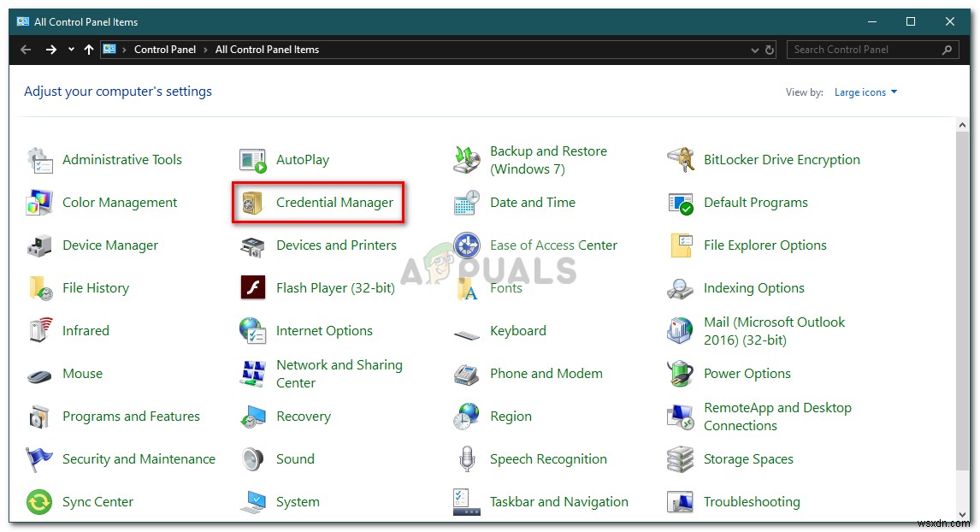Open Credential Manager

(x=334, y=203)
